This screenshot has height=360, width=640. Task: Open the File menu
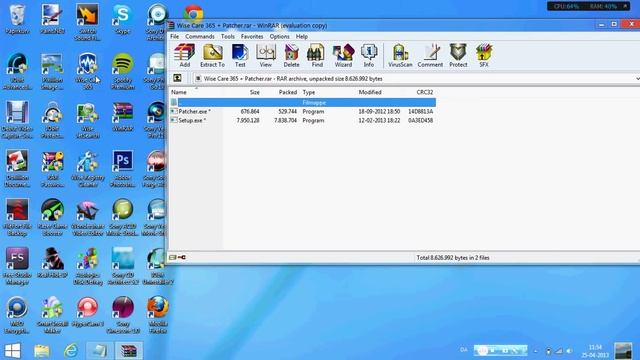[x=174, y=36]
